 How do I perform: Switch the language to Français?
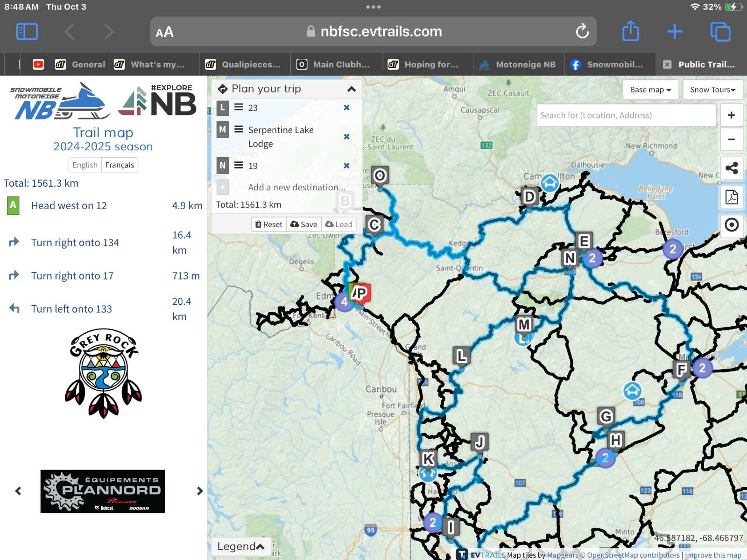120,165
